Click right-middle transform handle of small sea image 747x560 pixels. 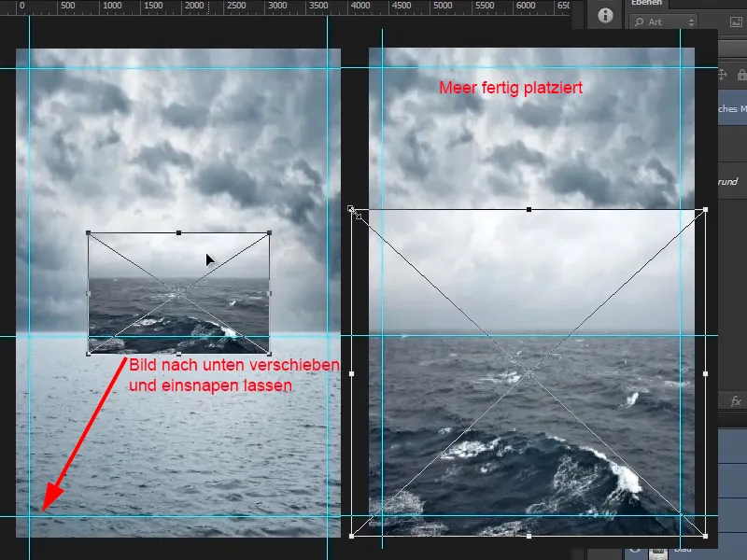click(270, 293)
